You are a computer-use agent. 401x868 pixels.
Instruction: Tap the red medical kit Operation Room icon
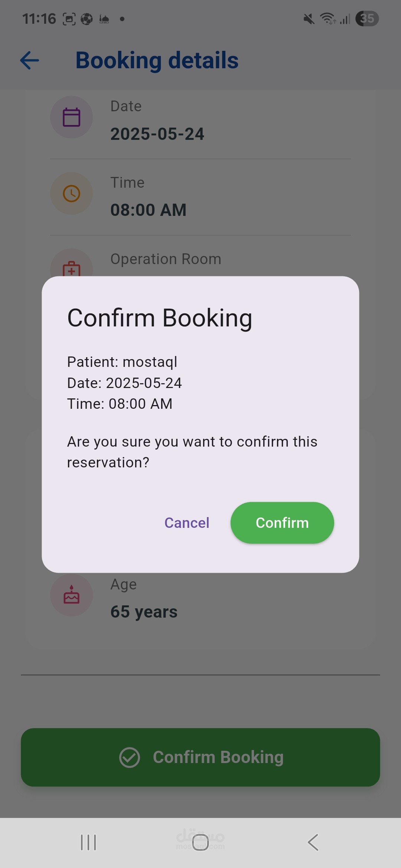click(x=72, y=268)
